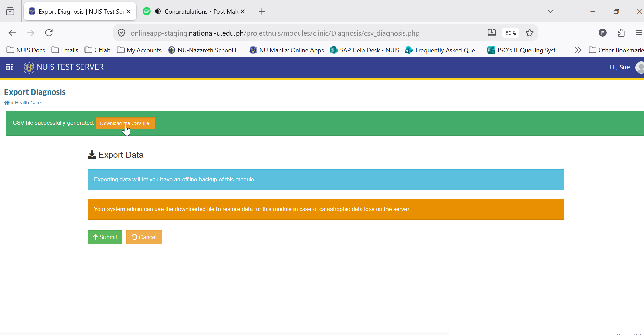The height and width of the screenshot is (335, 644).
Task: Open the Firefox account icon
Action: 603,33
